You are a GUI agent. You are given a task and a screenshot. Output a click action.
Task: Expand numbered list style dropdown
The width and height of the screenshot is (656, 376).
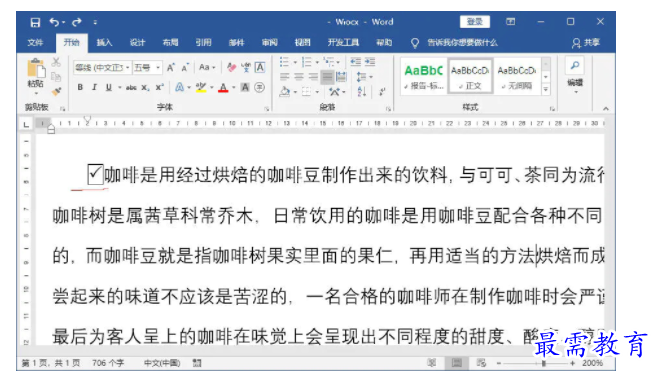pos(317,62)
